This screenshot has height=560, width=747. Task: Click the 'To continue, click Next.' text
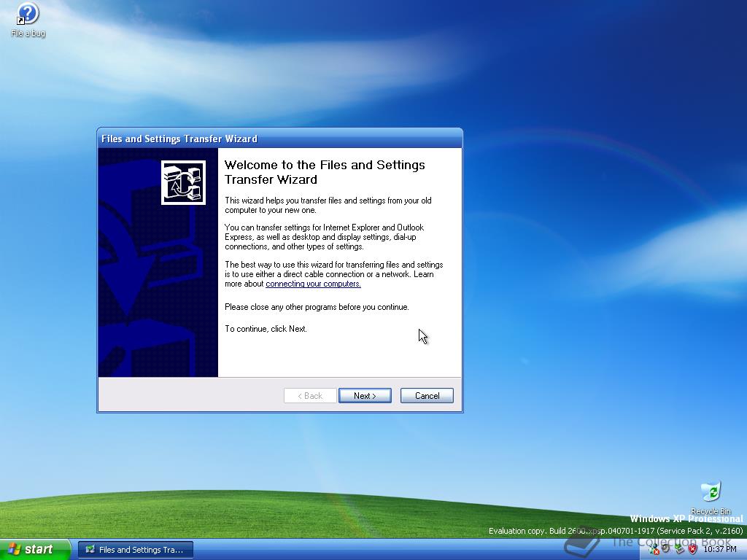266,329
